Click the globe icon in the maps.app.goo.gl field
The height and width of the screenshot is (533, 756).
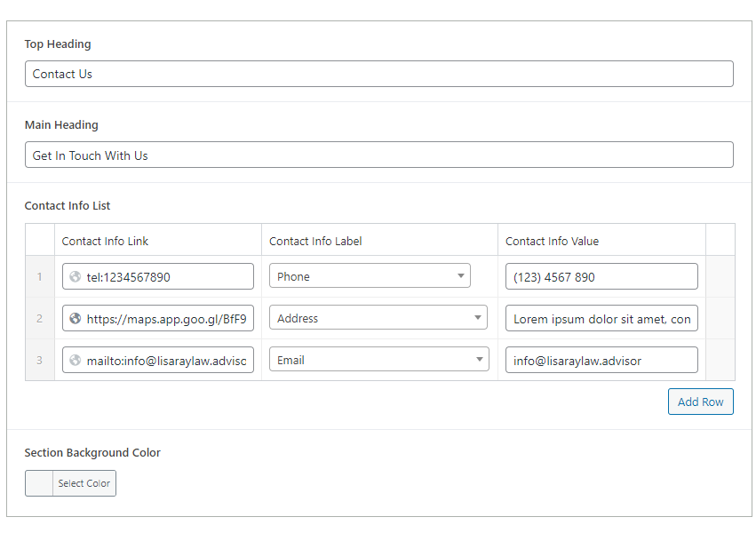tap(74, 318)
